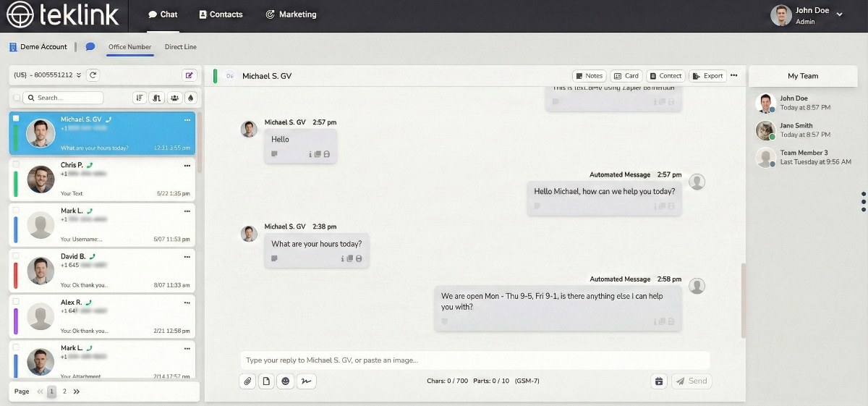Check the box for Chris P. conversation
Screen dimensions: 868x406
[x=16, y=164]
